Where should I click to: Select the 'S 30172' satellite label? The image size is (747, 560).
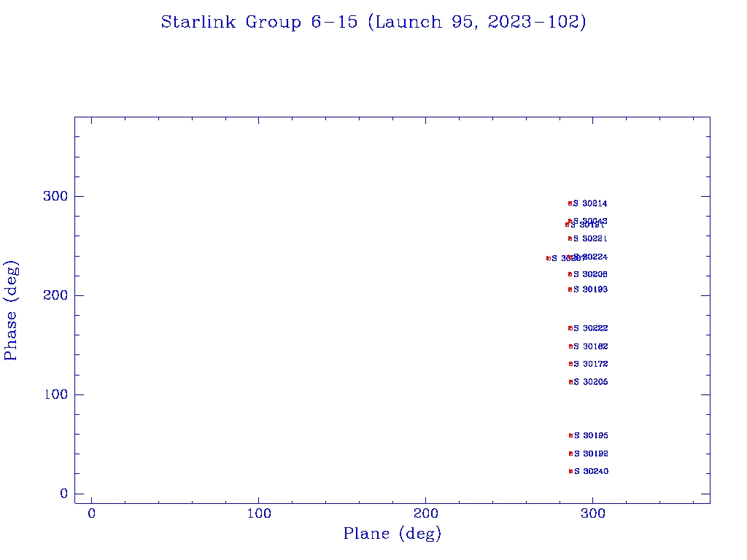pyautogui.click(x=591, y=364)
